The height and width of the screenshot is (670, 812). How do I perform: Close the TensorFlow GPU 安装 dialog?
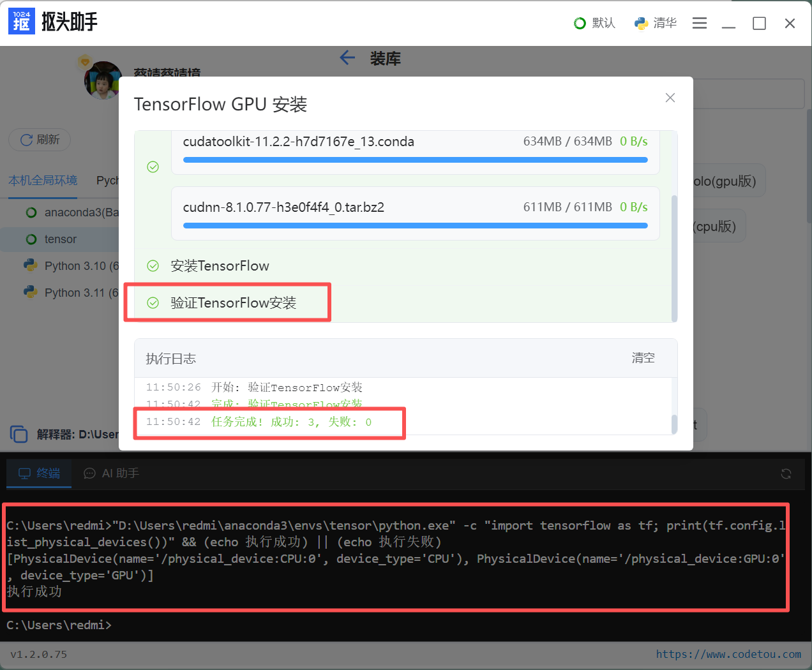[x=670, y=98]
